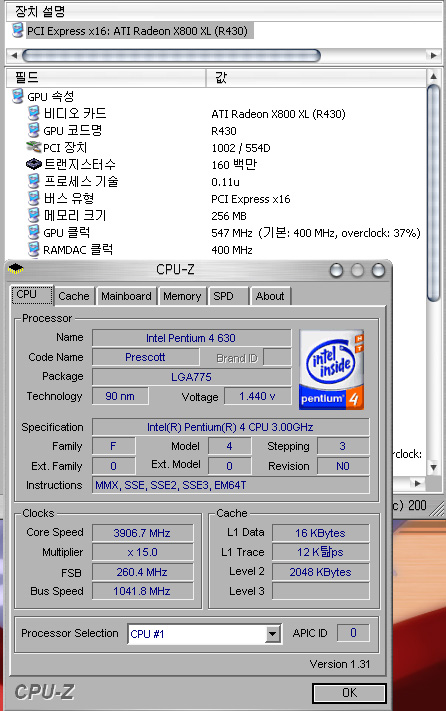
Task: Click the last round CPU-Z window button
Action: click(378, 271)
